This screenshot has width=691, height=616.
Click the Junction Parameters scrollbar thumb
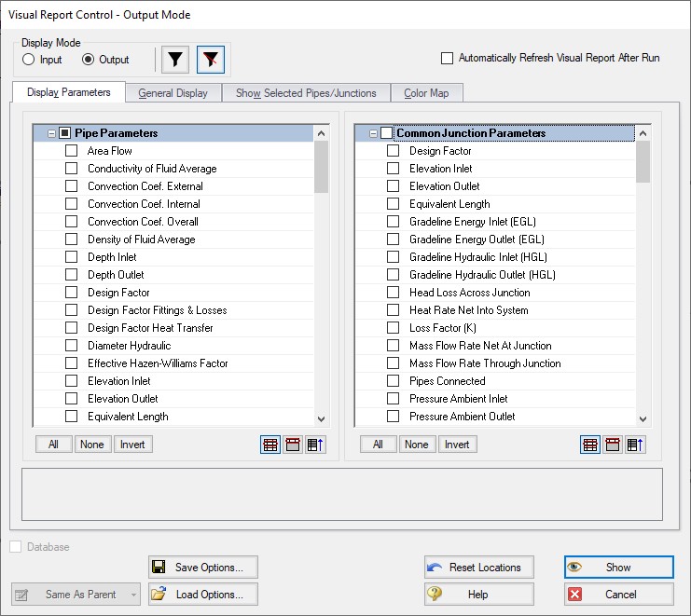pyautogui.click(x=643, y=161)
